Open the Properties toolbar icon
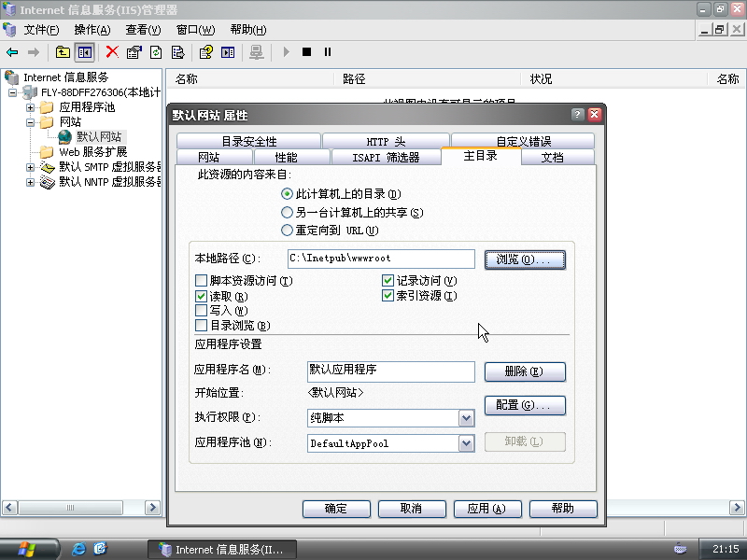This screenshot has height=560, width=747. point(134,52)
